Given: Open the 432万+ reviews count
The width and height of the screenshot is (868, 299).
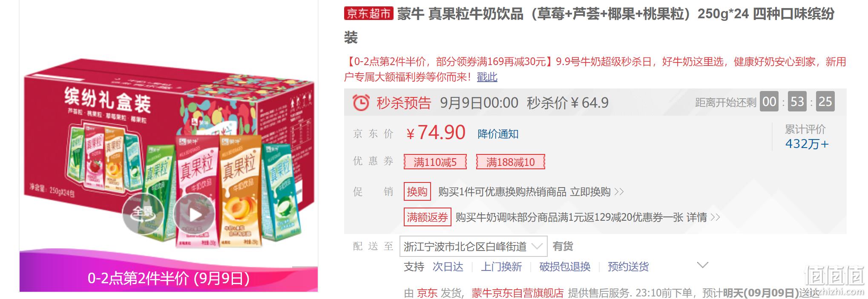Looking at the screenshot, I should (807, 144).
